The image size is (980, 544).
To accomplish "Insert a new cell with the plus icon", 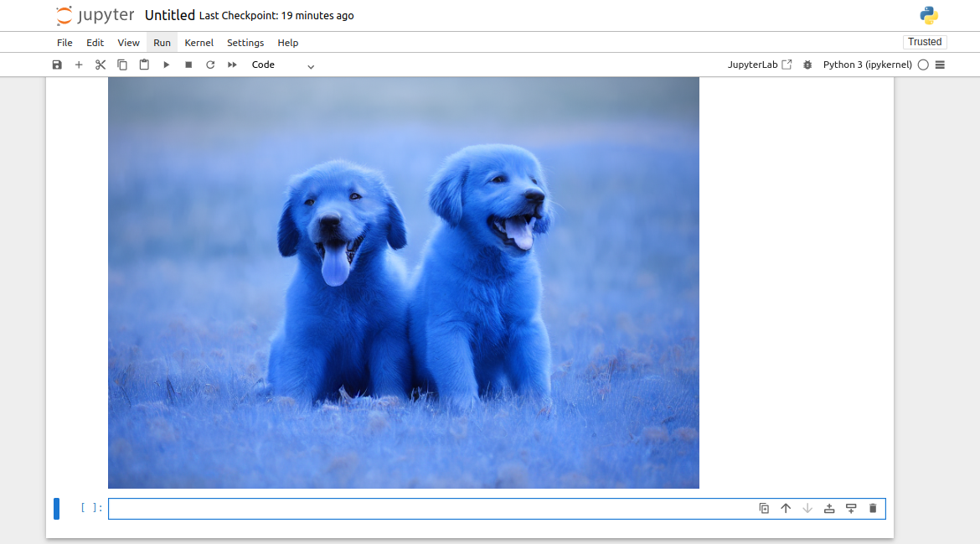I will [79, 65].
